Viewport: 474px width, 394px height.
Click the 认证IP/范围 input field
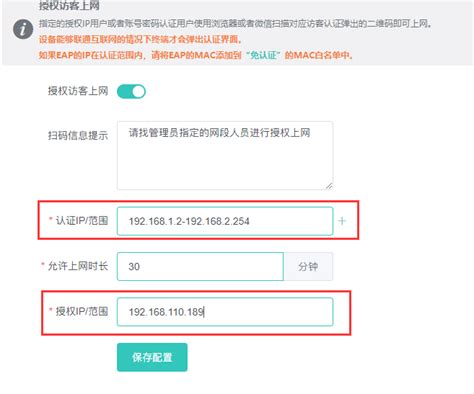tap(225, 221)
